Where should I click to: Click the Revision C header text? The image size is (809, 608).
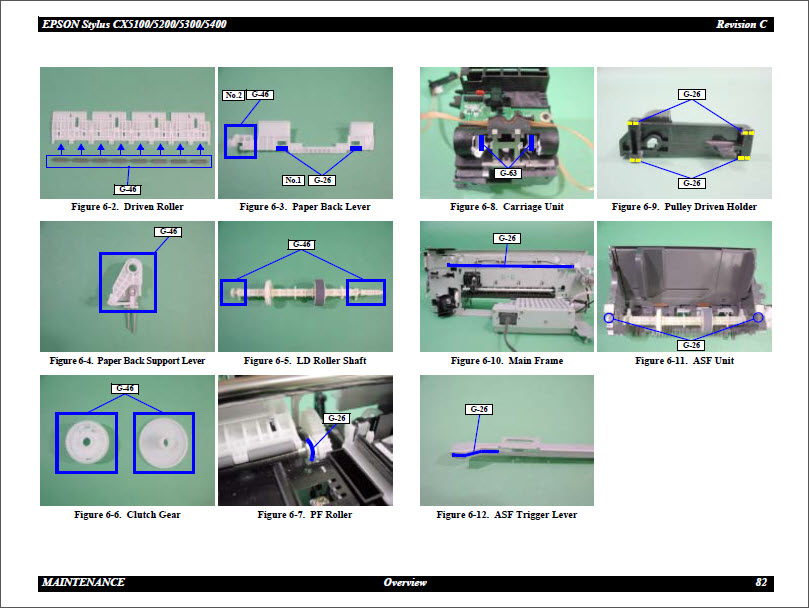(x=742, y=24)
